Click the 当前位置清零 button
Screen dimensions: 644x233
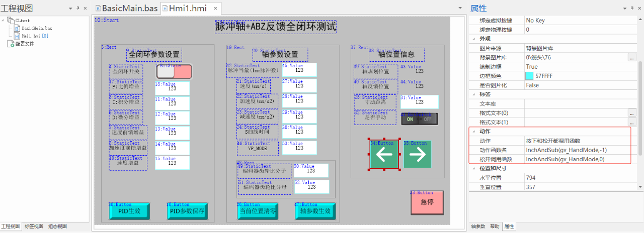click(x=258, y=211)
